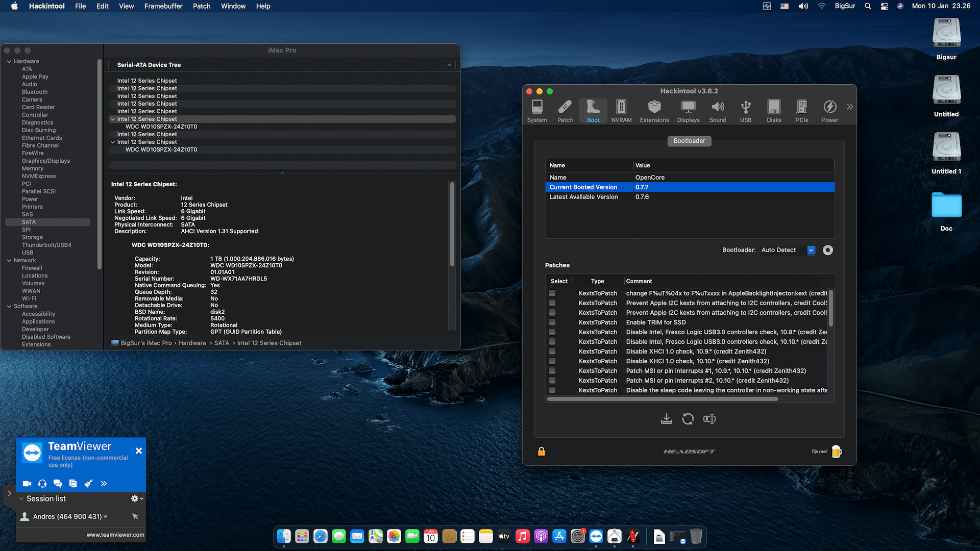Open the Bootloader Auto Detect dropdown

[811, 250]
